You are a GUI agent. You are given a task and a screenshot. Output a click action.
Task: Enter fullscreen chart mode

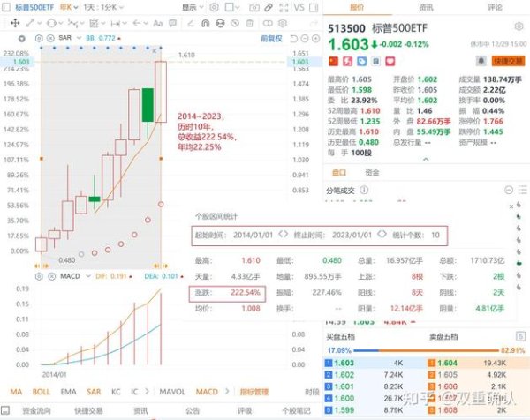pyautogui.click(x=284, y=7)
